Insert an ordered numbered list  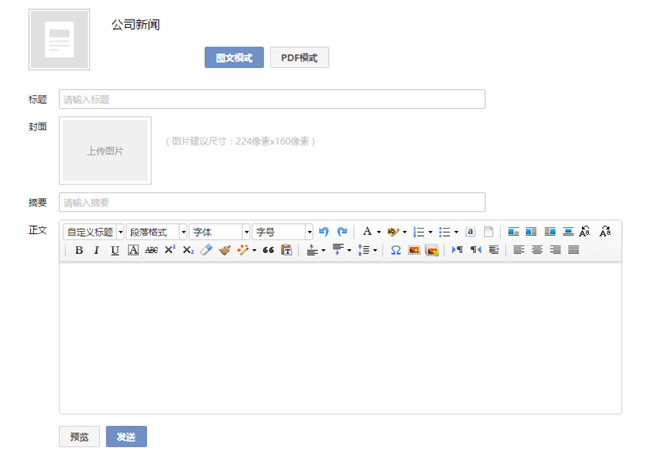(418, 232)
